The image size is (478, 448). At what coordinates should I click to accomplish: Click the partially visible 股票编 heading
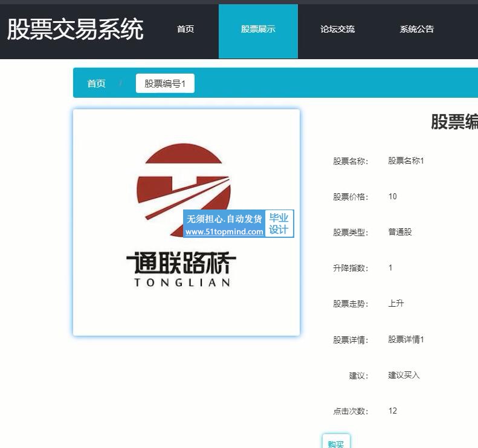(454, 122)
